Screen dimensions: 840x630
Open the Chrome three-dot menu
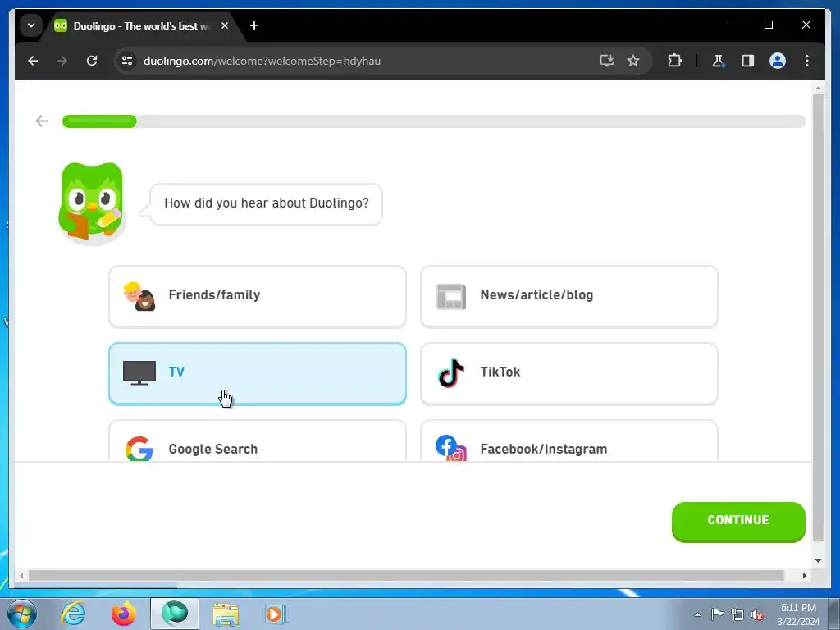click(807, 61)
